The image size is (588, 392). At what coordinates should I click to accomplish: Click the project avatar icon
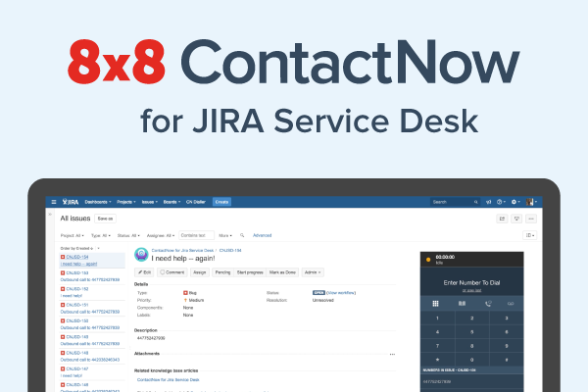[141, 255]
